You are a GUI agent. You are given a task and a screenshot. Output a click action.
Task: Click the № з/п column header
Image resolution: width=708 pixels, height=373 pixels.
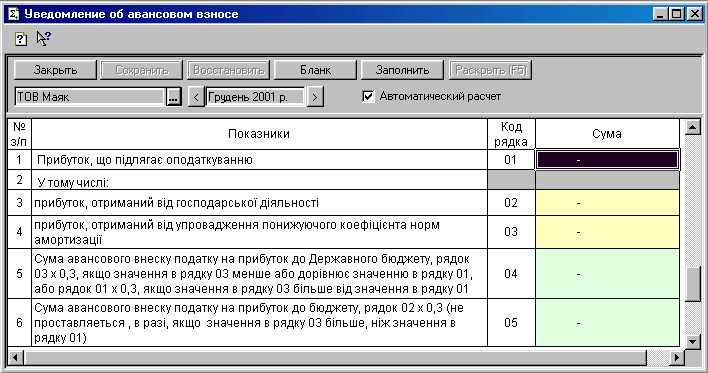click(19, 134)
